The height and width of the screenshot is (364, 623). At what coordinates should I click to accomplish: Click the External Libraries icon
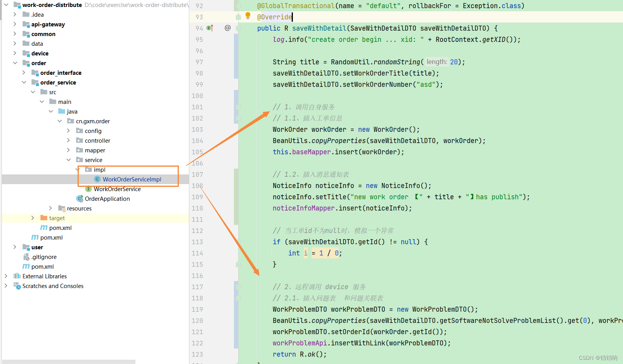pos(17,276)
